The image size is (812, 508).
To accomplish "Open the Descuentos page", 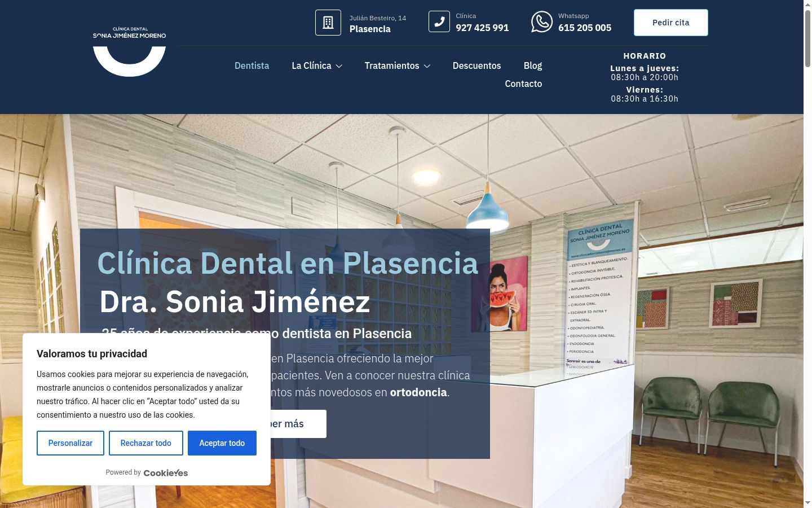I will point(476,65).
